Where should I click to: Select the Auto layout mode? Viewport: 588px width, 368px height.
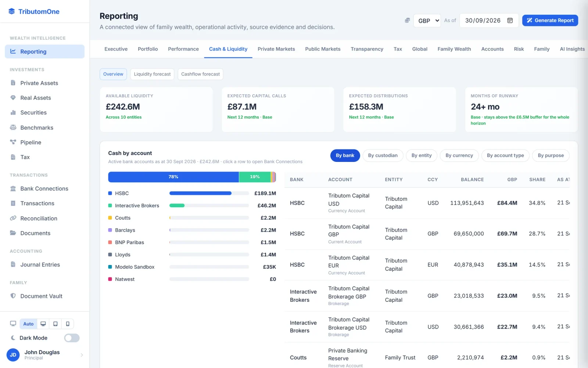coord(28,324)
